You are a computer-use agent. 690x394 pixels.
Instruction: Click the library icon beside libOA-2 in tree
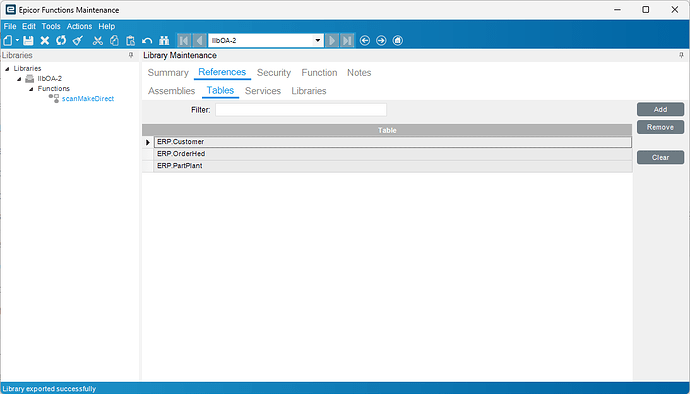click(29, 79)
